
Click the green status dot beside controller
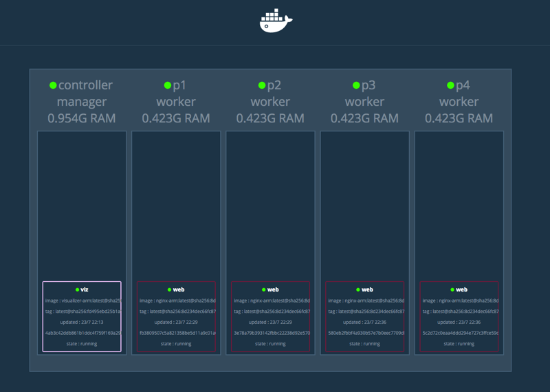tap(53, 85)
